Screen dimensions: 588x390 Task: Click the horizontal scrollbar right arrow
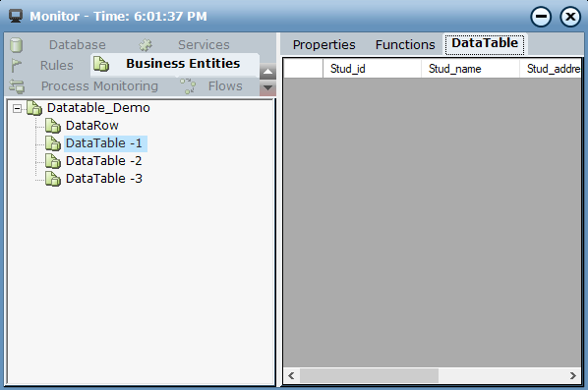[572, 375]
